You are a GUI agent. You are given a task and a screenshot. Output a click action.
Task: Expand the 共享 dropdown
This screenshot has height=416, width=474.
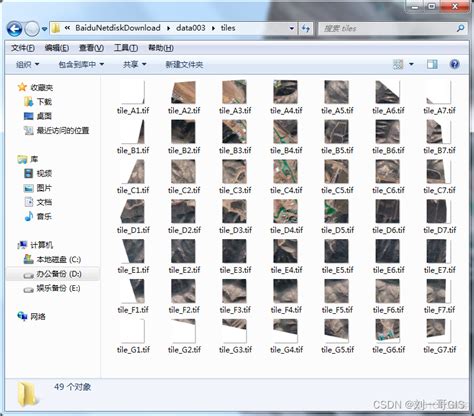135,64
